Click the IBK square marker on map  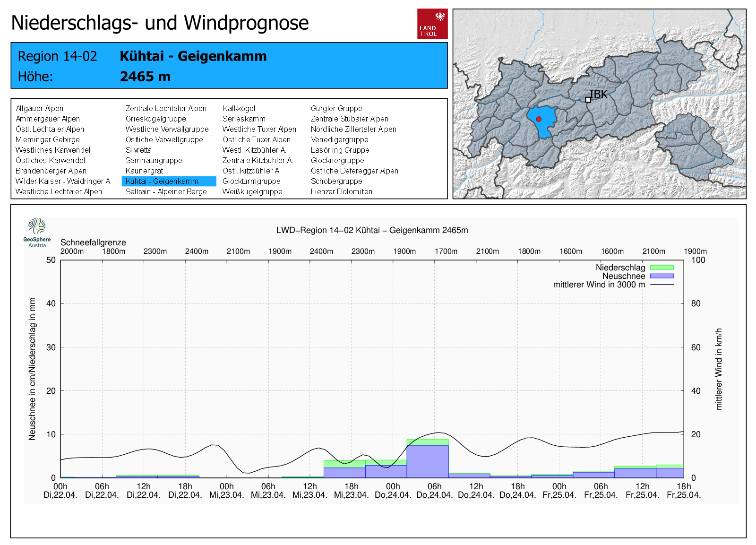588,100
